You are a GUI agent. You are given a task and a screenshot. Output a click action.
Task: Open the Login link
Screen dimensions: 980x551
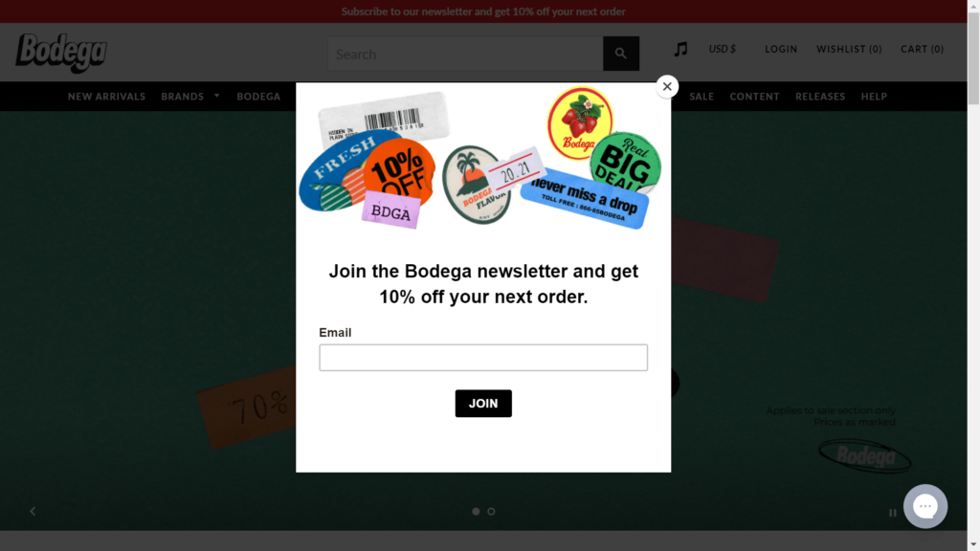[781, 49]
